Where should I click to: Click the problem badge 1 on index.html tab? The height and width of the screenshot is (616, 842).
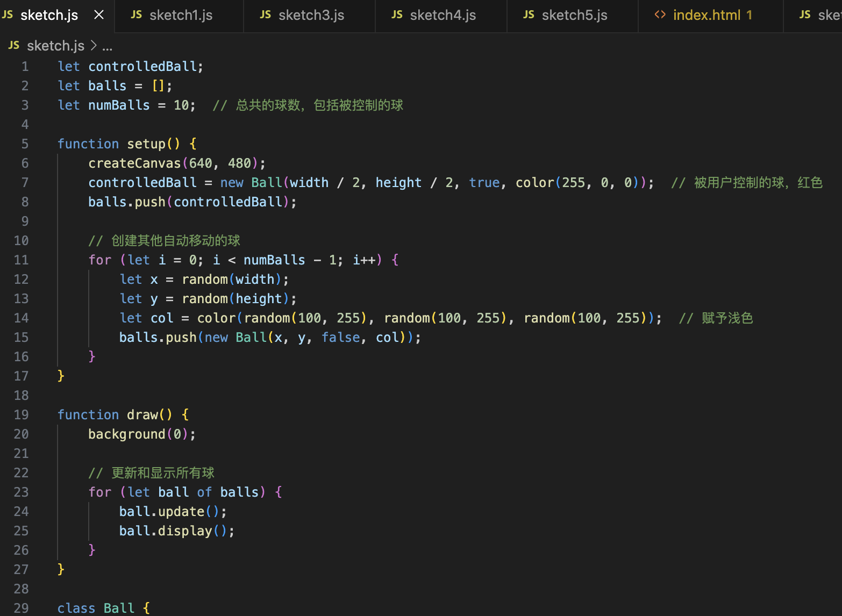pyautogui.click(x=749, y=15)
